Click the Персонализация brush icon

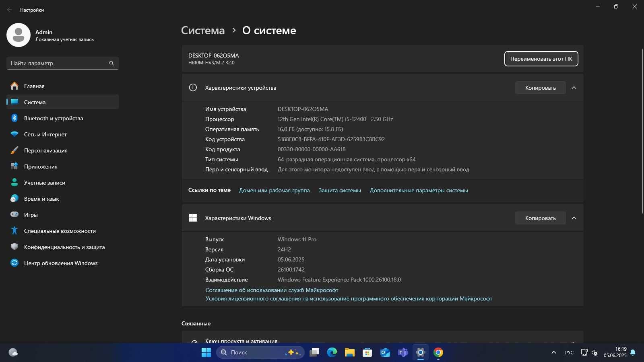point(14,150)
